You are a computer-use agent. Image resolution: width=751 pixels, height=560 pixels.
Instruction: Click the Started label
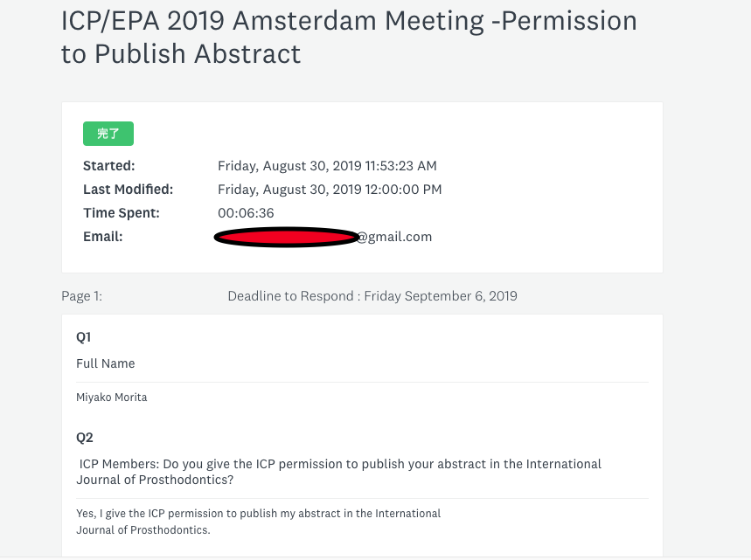coord(109,166)
